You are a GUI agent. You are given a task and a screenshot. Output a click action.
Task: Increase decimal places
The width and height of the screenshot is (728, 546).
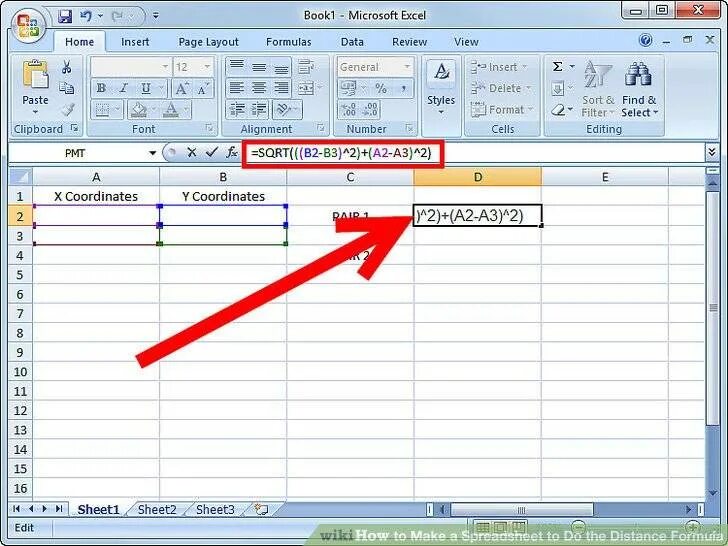(349, 110)
